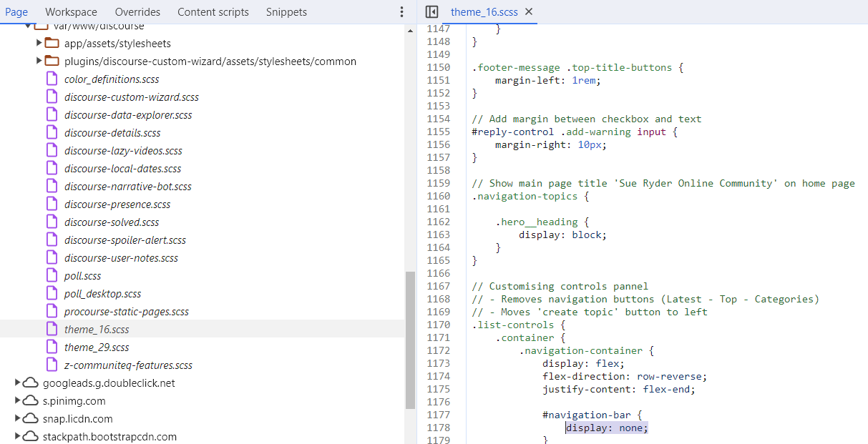This screenshot has height=444, width=868.
Task: Click the 'margin-left: 1rem;' code line
Action: pos(548,80)
